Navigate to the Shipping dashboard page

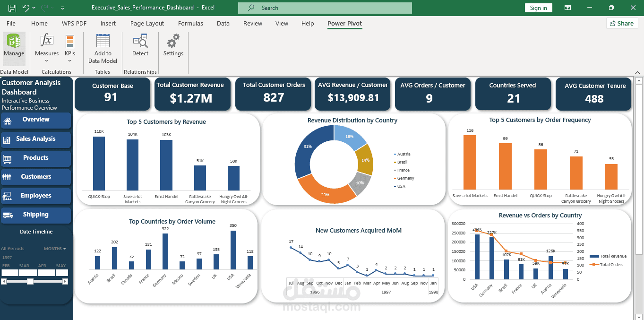(x=36, y=215)
